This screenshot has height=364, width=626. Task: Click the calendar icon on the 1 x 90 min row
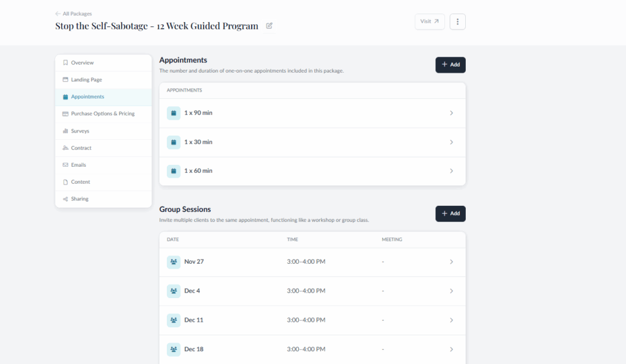tap(174, 113)
